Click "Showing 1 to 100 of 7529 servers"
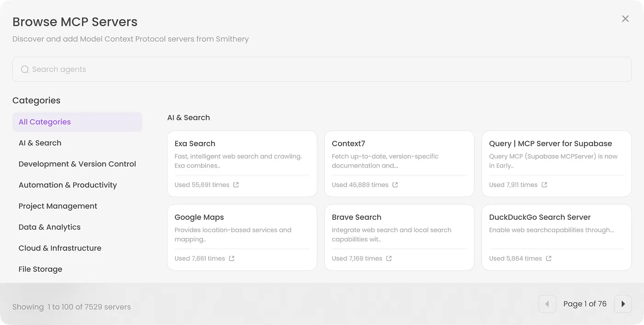Screen dimensions: 644x325 tap(72, 307)
